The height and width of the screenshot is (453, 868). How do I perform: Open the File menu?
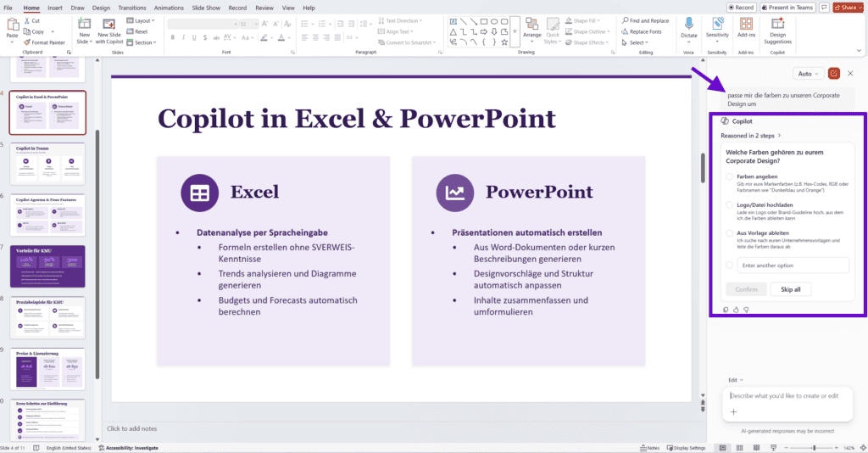pyautogui.click(x=8, y=8)
